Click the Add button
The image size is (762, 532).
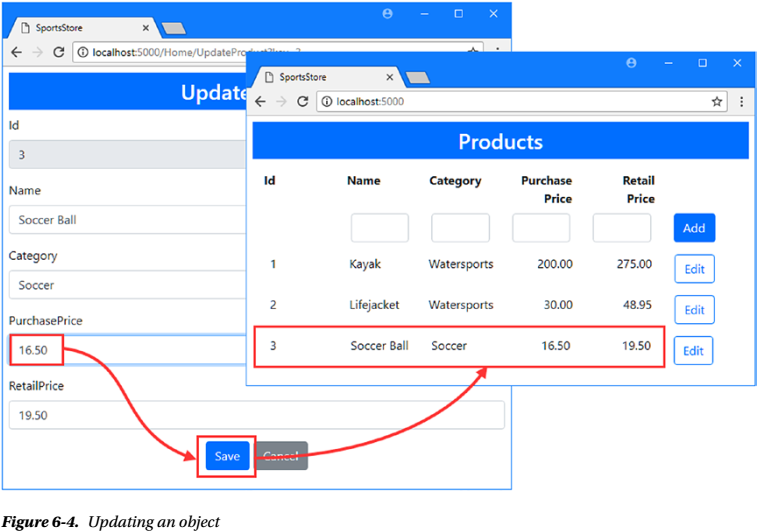[x=694, y=228]
